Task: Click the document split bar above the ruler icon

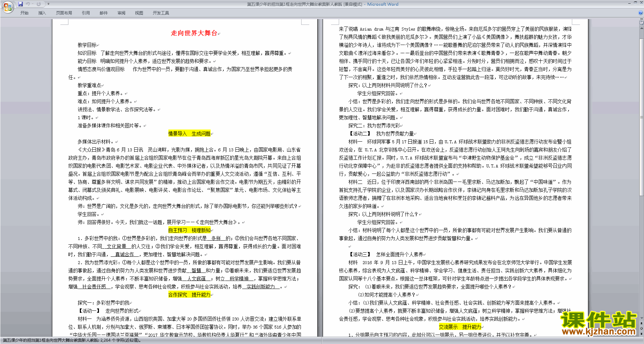Action: coord(642,19)
